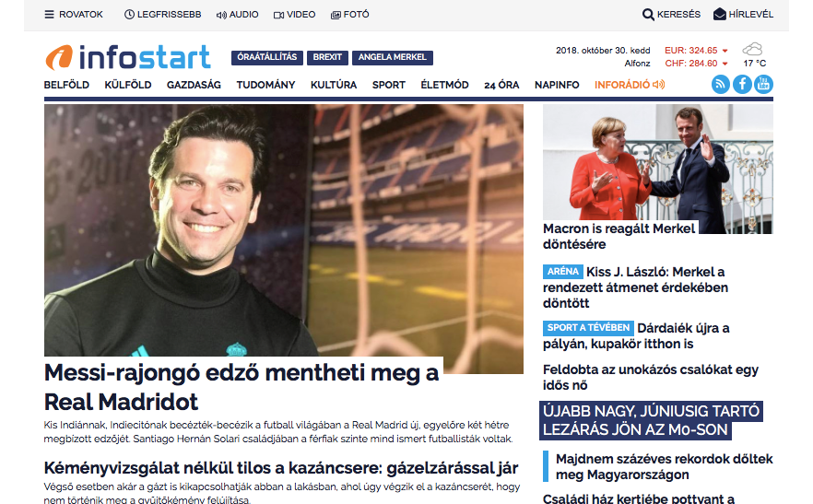Open the YouTube channel icon
Viewport: 813px width, 504px height.
[763, 84]
